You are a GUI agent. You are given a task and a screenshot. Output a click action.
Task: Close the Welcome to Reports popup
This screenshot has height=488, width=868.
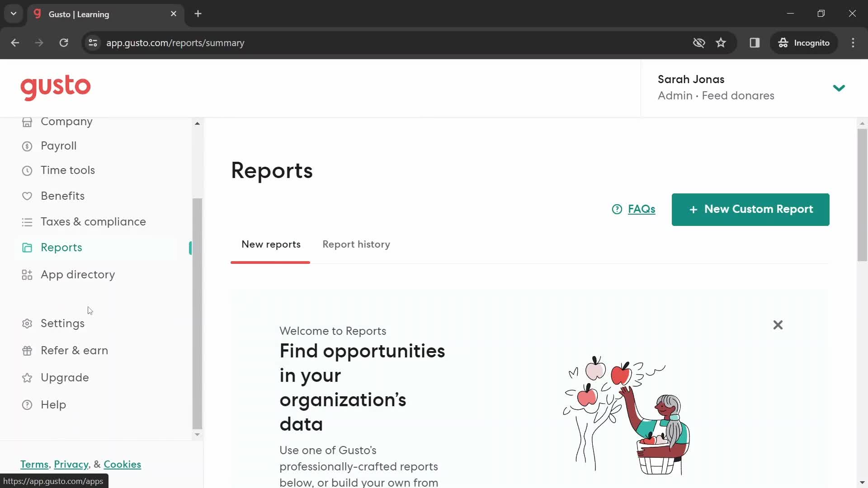click(x=778, y=325)
